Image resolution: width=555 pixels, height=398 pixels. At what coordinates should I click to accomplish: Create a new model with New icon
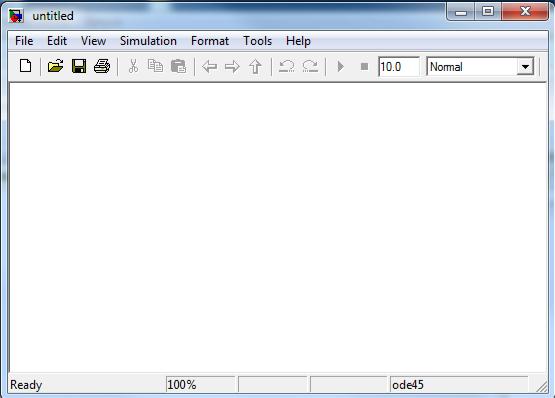click(25, 66)
